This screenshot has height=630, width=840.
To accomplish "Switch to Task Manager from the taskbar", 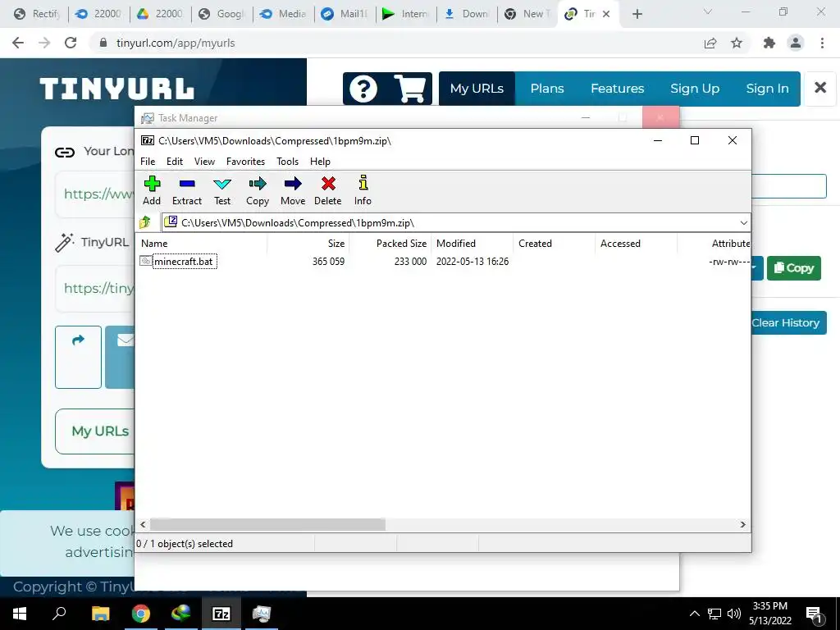I will 262,614.
